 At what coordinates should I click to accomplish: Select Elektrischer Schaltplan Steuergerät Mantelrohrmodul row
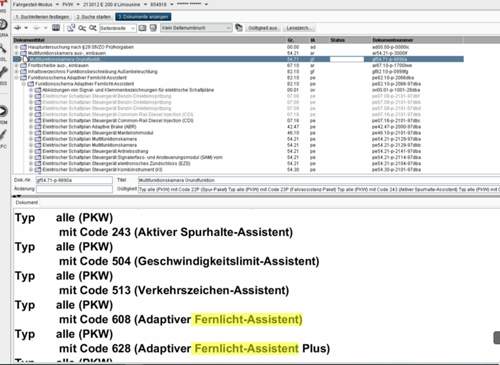point(238,133)
